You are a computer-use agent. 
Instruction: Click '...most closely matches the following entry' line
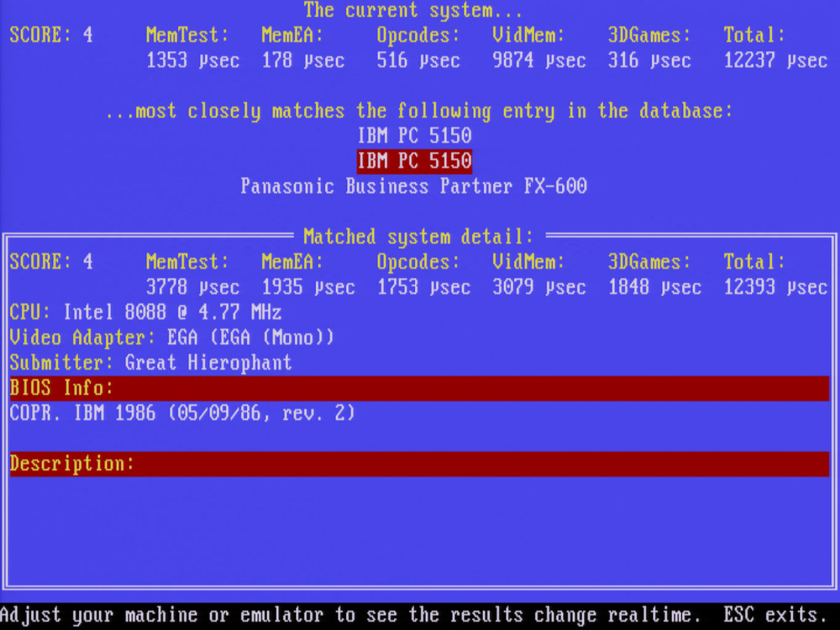[418, 111]
